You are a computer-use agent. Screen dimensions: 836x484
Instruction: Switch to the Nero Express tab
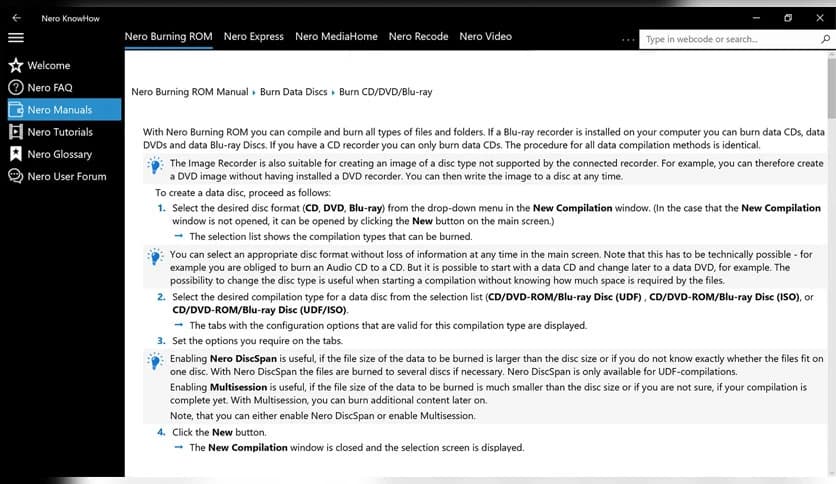click(254, 37)
